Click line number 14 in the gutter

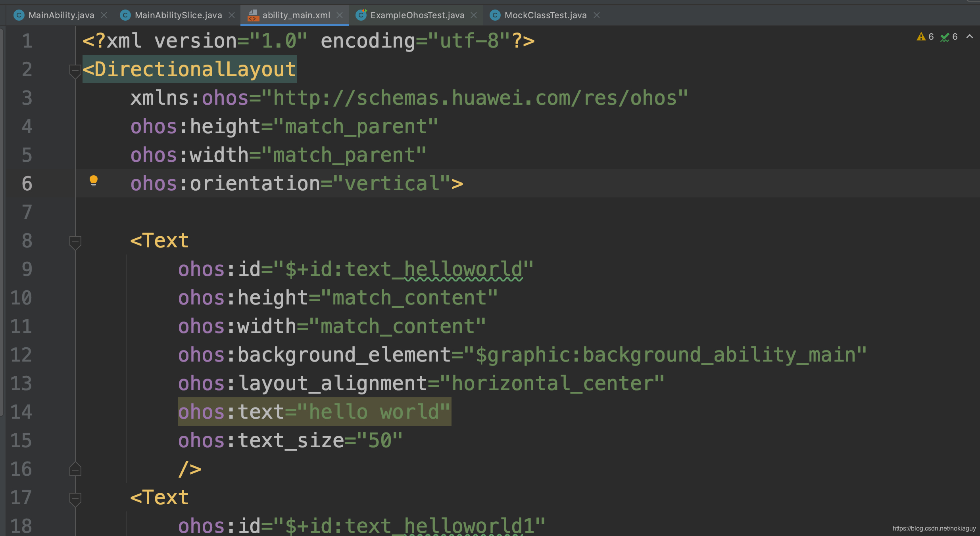(21, 412)
